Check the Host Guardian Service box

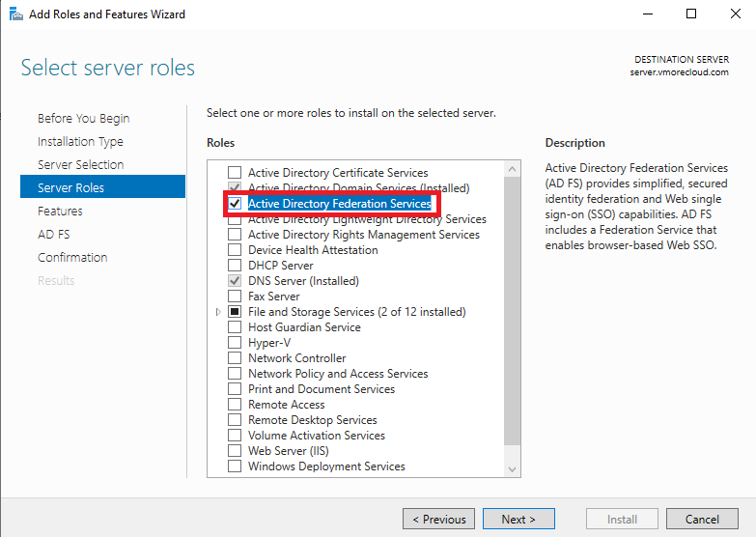pyautogui.click(x=235, y=326)
